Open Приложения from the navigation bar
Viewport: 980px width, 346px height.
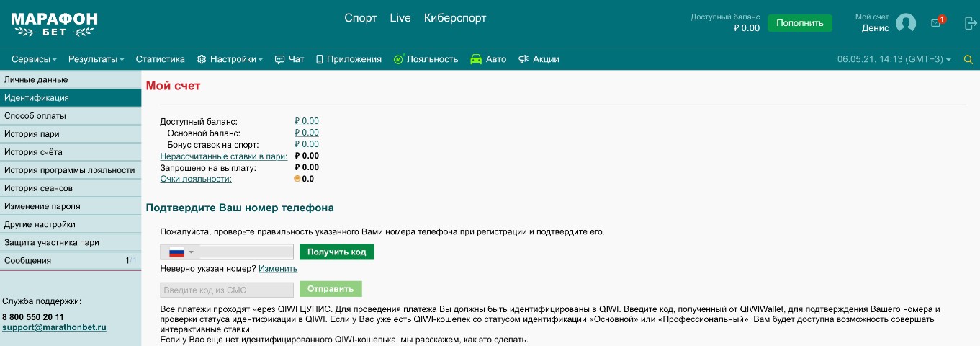click(x=349, y=59)
